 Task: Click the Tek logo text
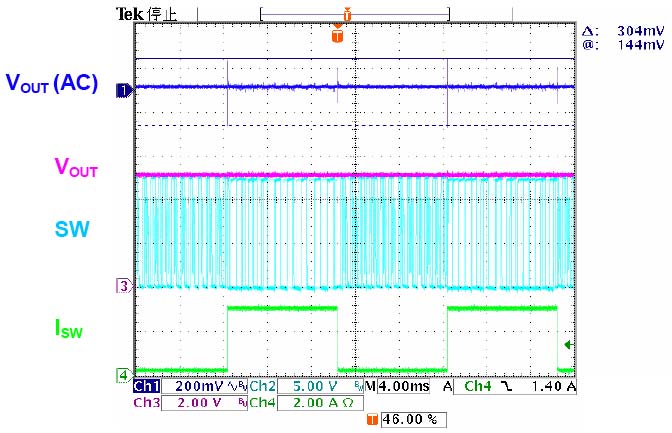coord(130,15)
